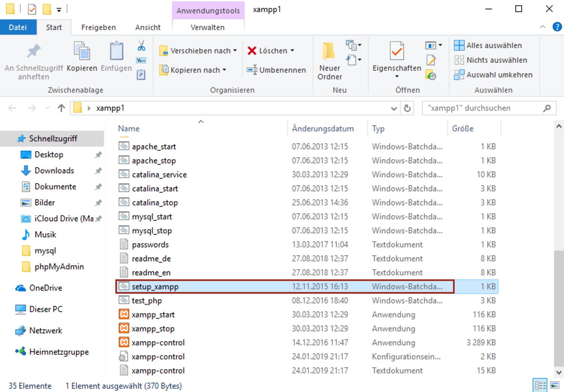
Task: Click the vertical scrollbar down arrow
Action: pos(559,372)
